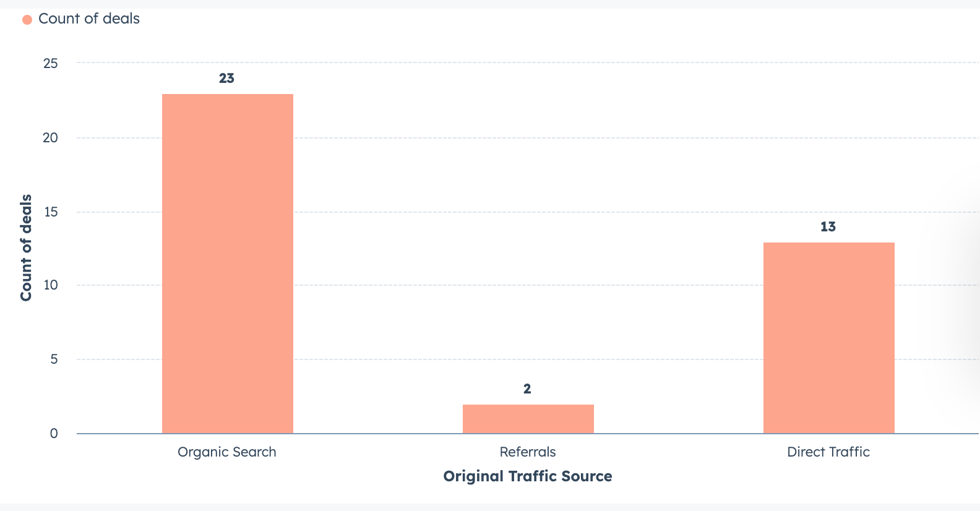Click the 2 data label above Referrals
The image size is (980, 511).
(x=527, y=389)
